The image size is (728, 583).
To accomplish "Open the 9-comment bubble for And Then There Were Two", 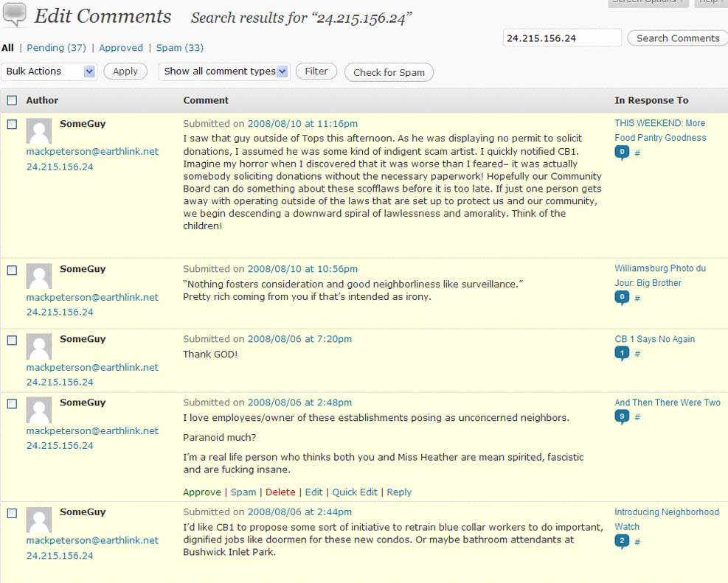I will 622,417.
